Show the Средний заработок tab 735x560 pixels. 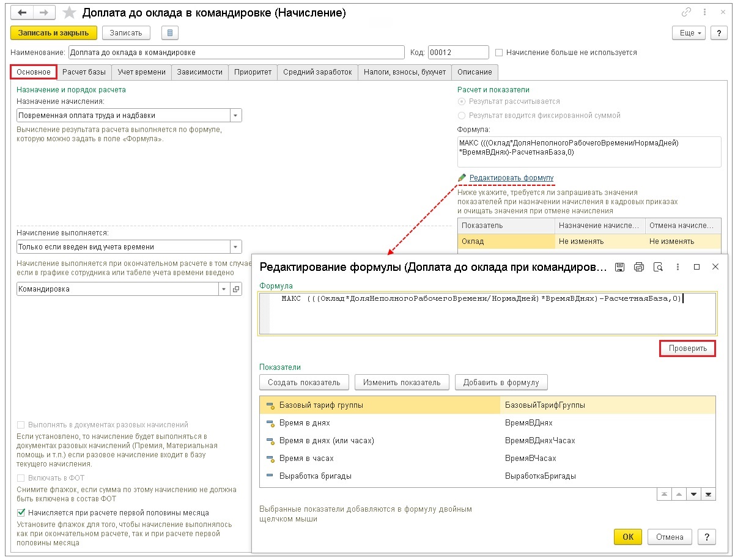point(317,72)
